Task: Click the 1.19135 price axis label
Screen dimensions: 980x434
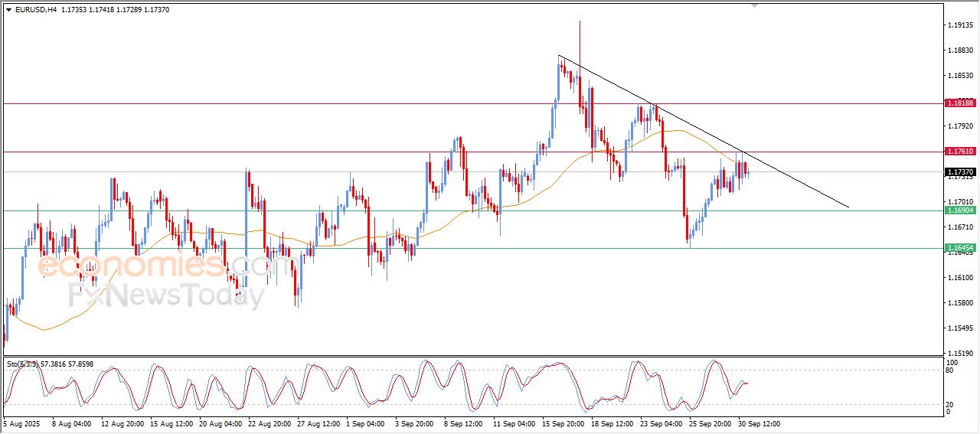Action: pyautogui.click(x=959, y=25)
